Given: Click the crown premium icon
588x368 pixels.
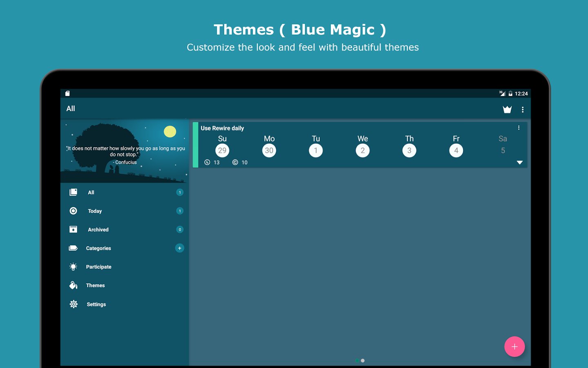Looking at the screenshot, I should [x=507, y=109].
